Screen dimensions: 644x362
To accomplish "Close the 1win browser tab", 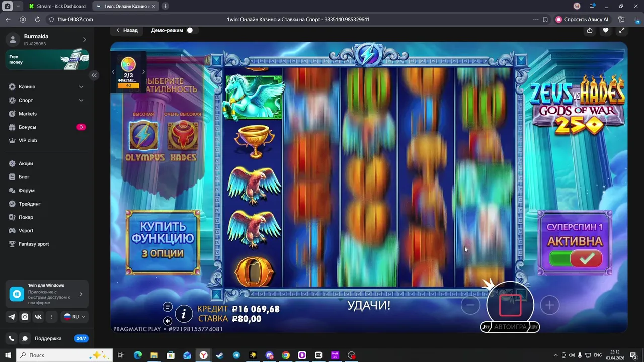I will click(x=153, y=6).
